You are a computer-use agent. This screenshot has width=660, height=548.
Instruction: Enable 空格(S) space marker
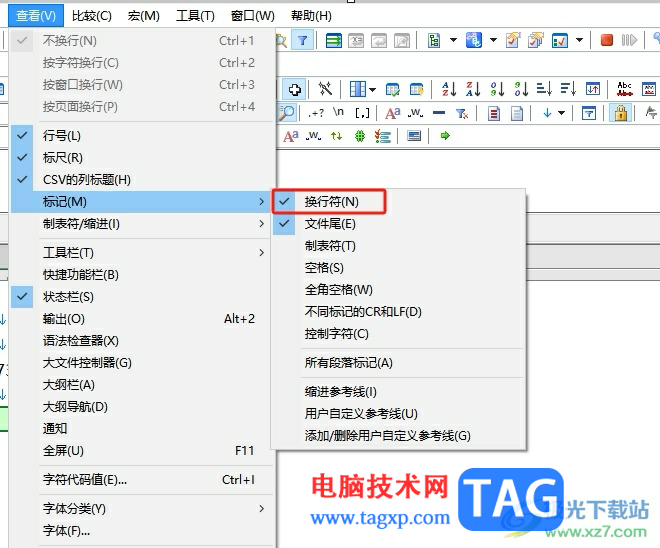pyautogui.click(x=398, y=267)
